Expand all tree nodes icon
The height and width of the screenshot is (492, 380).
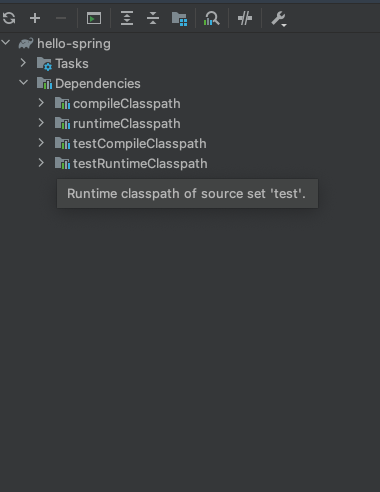pos(127,18)
